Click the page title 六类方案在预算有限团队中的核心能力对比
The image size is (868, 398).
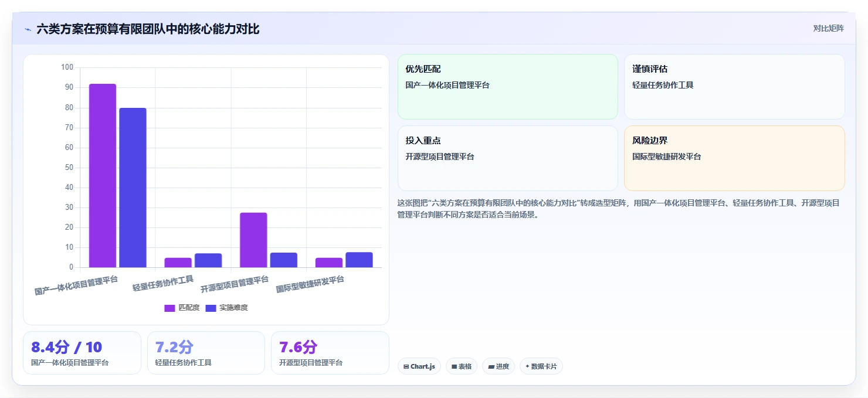click(x=148, y=29)
